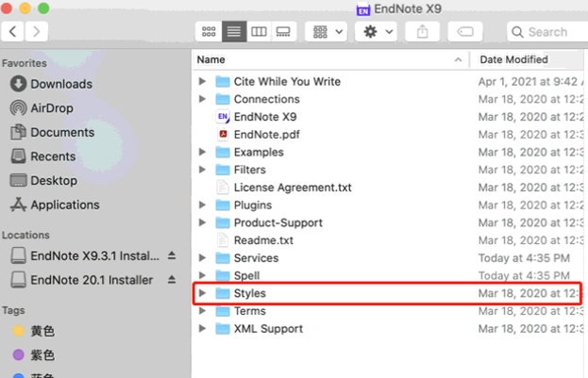Select the Cite While You Write folder icon
The width and height of the screenshot is (588, 378).
click(x=223, y=81)
